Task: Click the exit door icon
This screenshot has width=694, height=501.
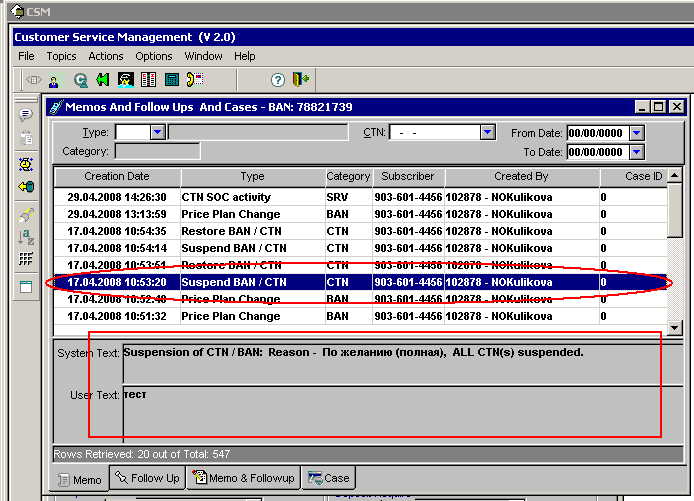Action: (x=301, y=80)
